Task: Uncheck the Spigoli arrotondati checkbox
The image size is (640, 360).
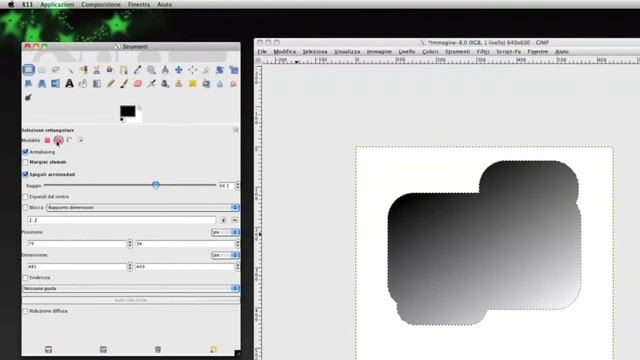Action: tap(25, 174)
